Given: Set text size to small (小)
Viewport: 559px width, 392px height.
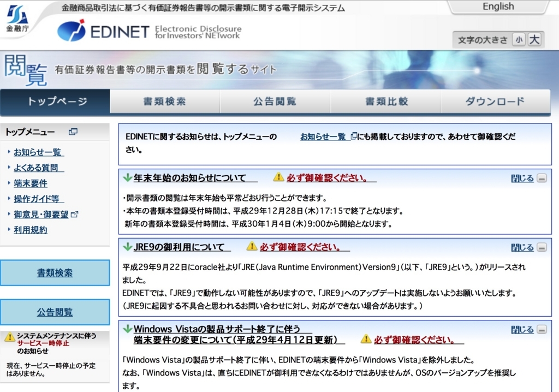Looking at the screenshot, I should pos(519,40).
